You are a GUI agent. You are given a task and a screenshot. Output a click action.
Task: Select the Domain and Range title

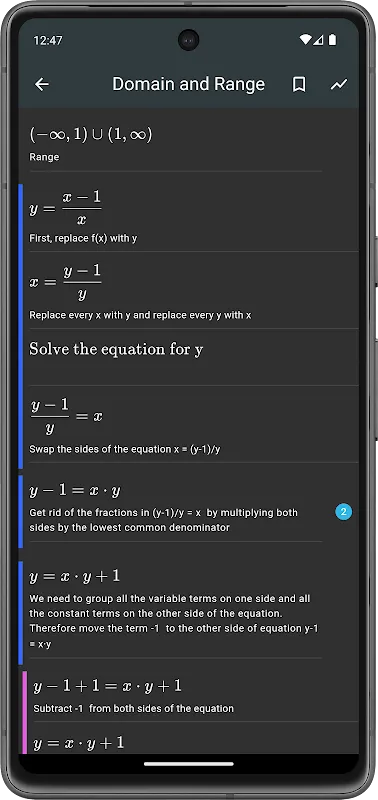tap(188, 84)
